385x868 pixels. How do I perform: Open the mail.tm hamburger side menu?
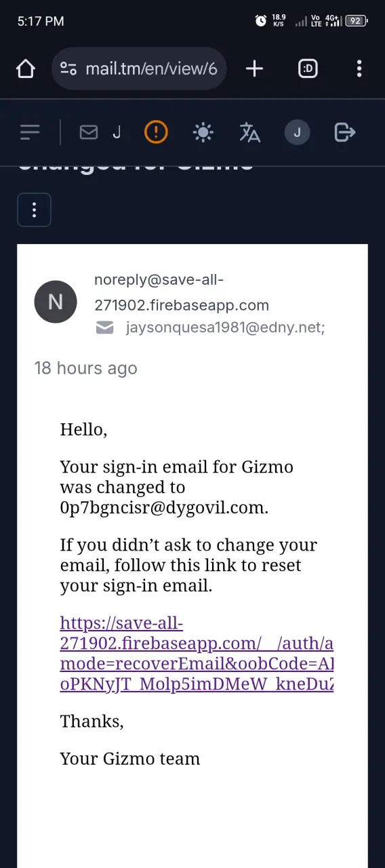pyautogui.click(x=30, y=132)
